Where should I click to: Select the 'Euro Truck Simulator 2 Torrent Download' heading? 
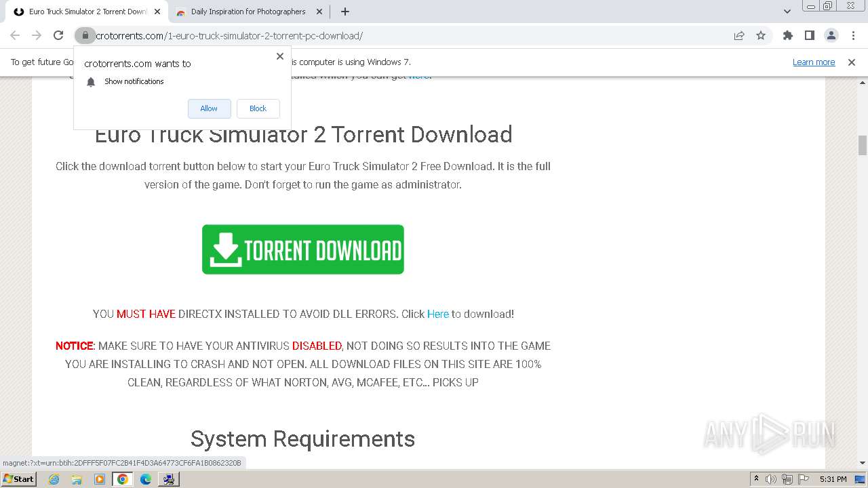(x=303, y=134)
